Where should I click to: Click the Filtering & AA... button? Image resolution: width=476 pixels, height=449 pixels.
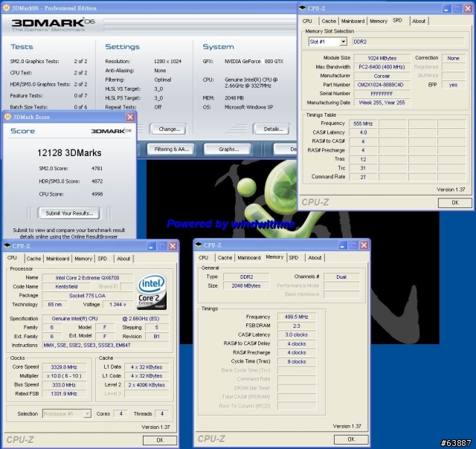click(x=172, y=149)
